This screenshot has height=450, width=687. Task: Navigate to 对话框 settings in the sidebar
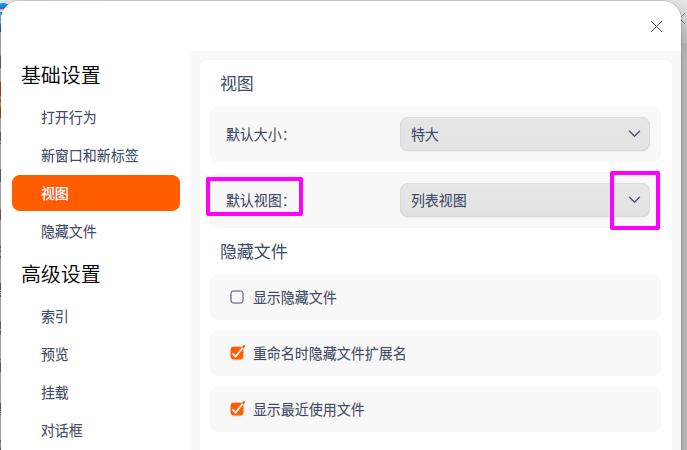[x=62, y=431]
